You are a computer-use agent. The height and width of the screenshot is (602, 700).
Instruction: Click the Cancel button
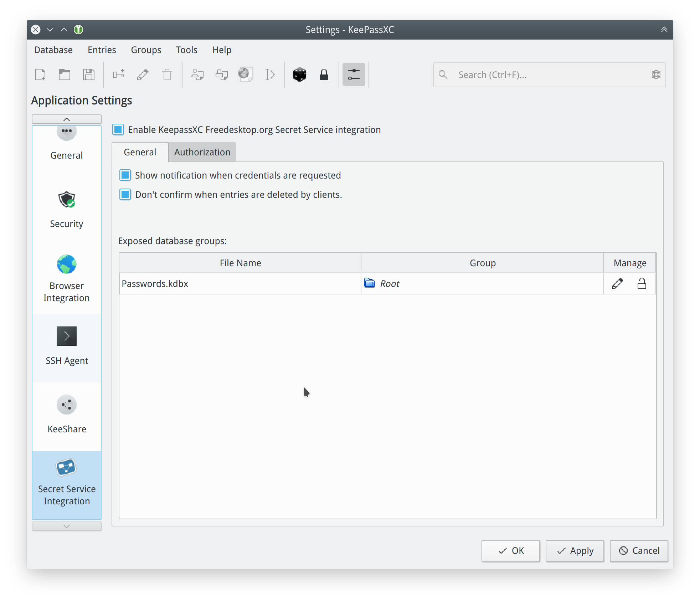pyautogui.click(x=639, y=551)
